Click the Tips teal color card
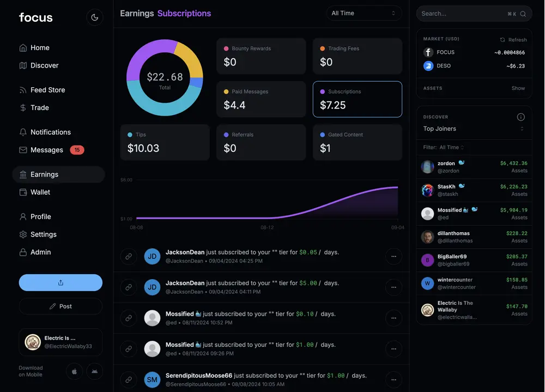 pos(165,143)
